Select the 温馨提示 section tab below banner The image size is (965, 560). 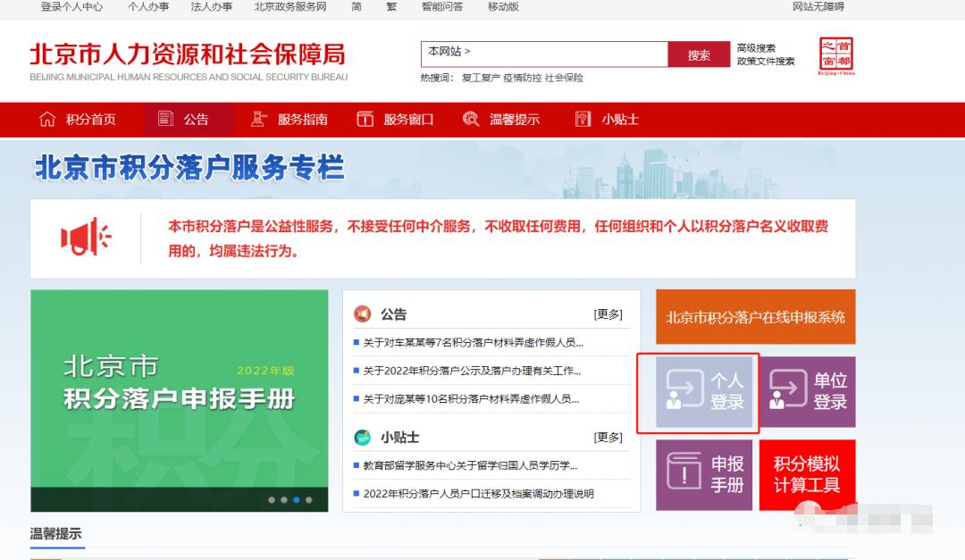coord(56,534)
